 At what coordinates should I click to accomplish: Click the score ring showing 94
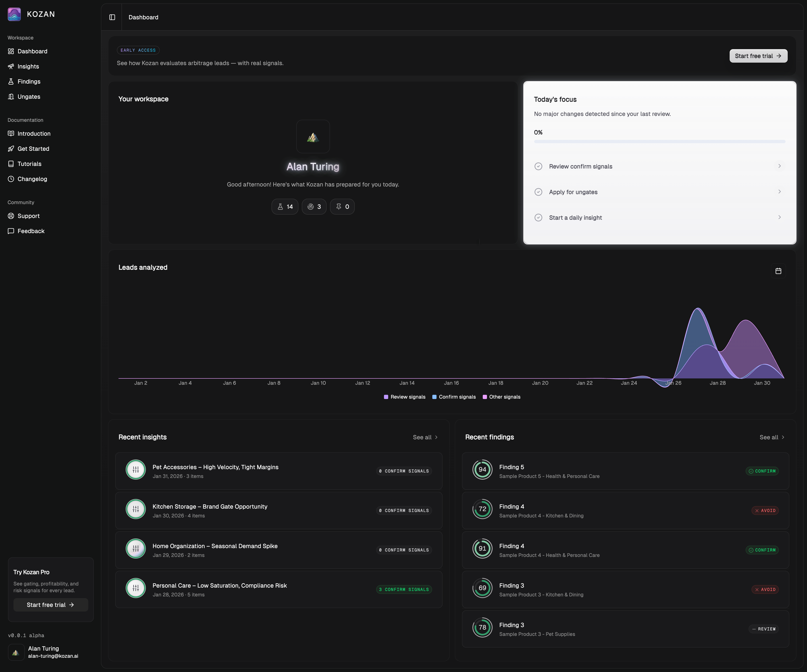pyautogui.click(x=482, y=469)
